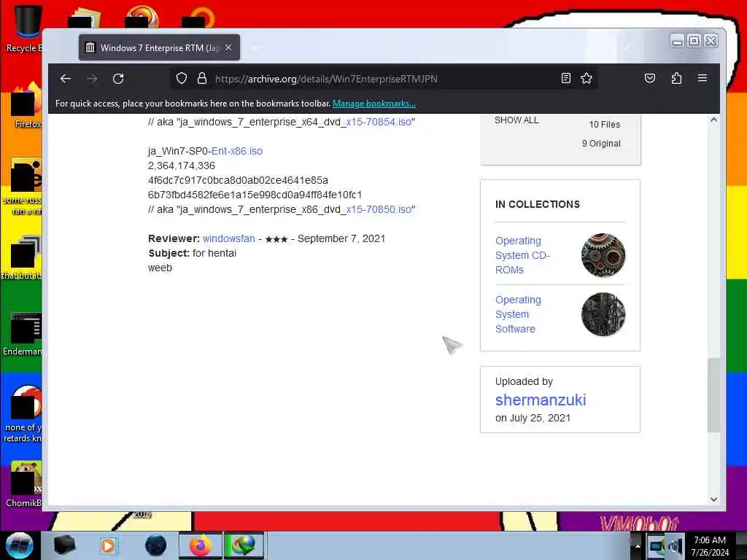Click the vertical scrollbar thumb
The height and width of the screenshot is (560, 747).
(x=713, y=395)
